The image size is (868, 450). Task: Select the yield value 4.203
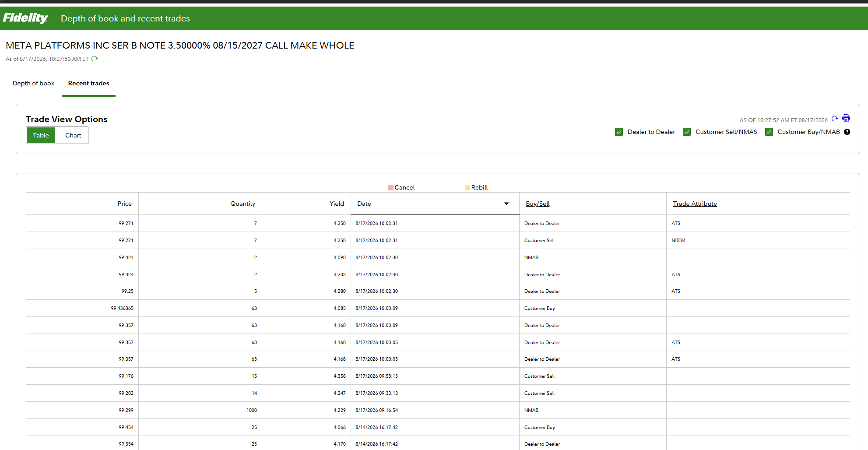pos(340,274)
